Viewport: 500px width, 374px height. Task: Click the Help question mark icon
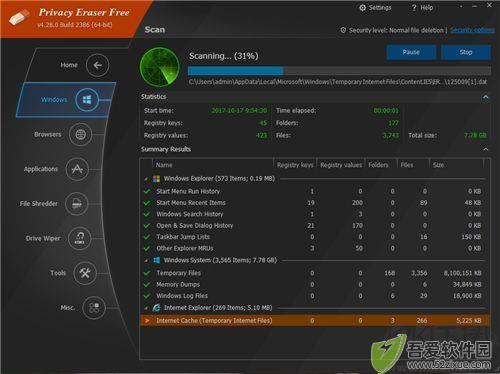click(x=414, y=8)
